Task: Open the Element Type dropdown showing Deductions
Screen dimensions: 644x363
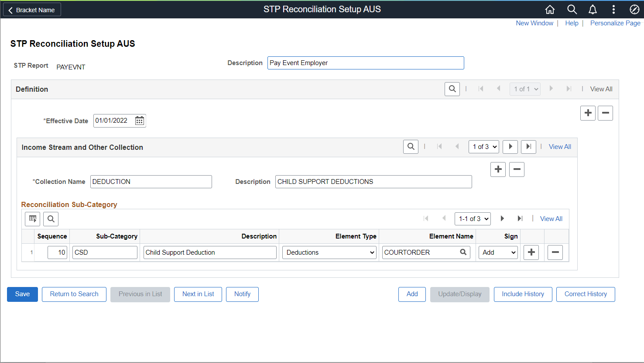Action: pos(329,252)
